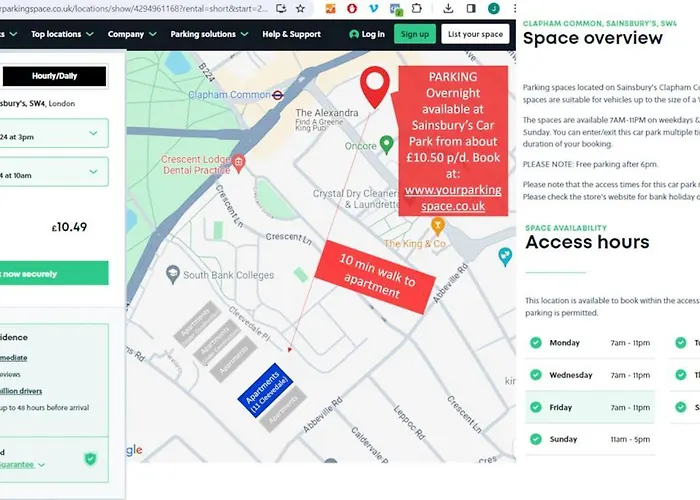This screenshot has width=700, height=500.
Task: Click the List your space button
Action: 475,34
